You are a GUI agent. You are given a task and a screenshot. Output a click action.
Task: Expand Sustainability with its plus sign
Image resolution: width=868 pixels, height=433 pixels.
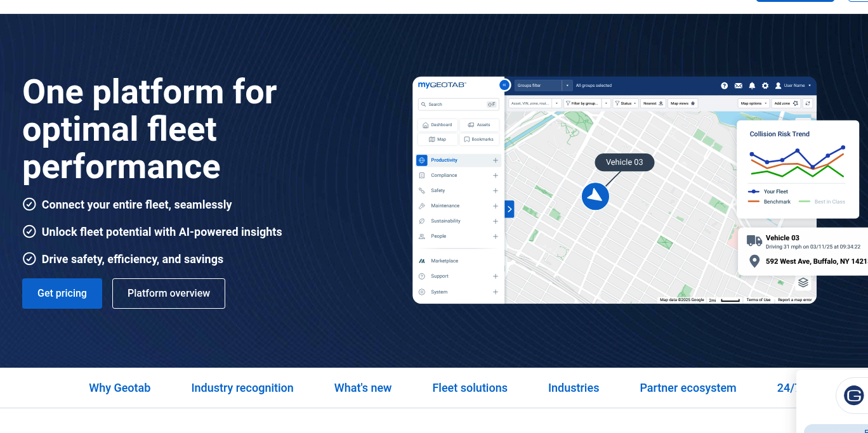point(496,221)
